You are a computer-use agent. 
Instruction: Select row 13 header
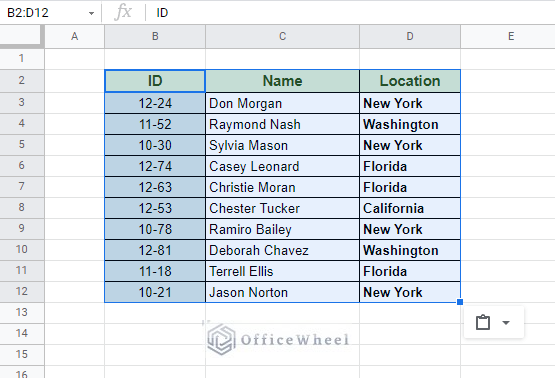tap(22, 313)
